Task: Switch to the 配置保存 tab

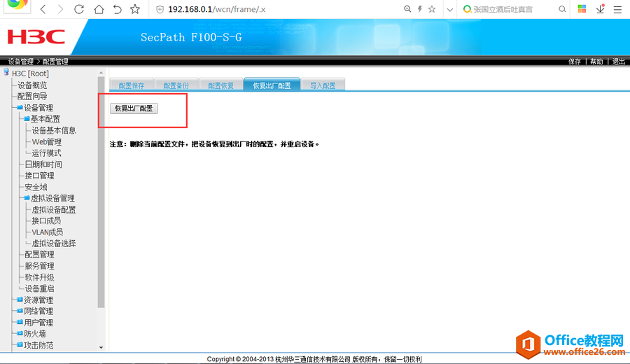Action: tap(132, 85)
